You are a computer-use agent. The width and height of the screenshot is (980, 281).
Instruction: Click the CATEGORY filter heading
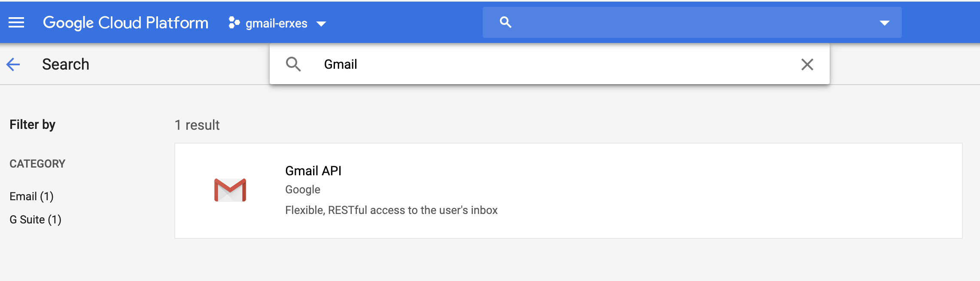tap(37, 164)
